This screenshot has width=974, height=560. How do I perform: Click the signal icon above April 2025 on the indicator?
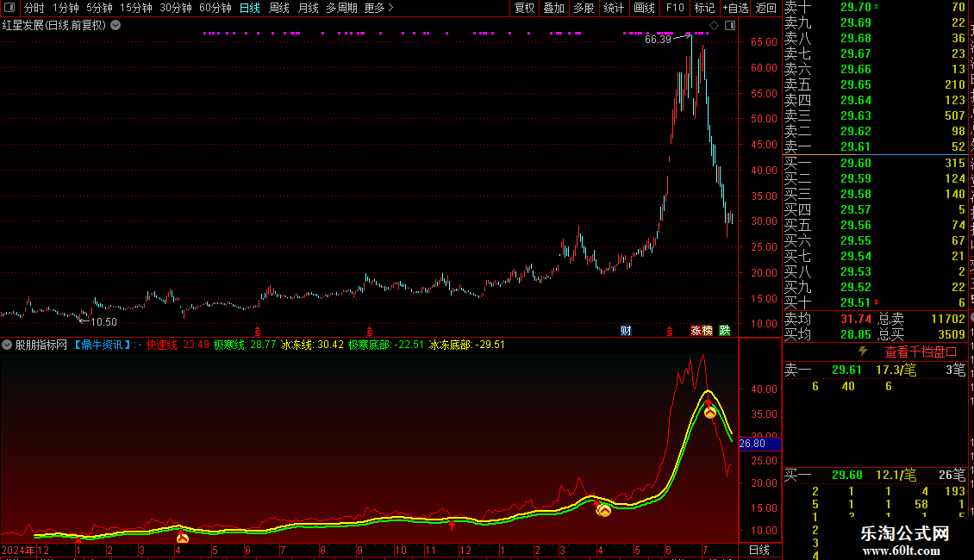click(x=603, y=510)
